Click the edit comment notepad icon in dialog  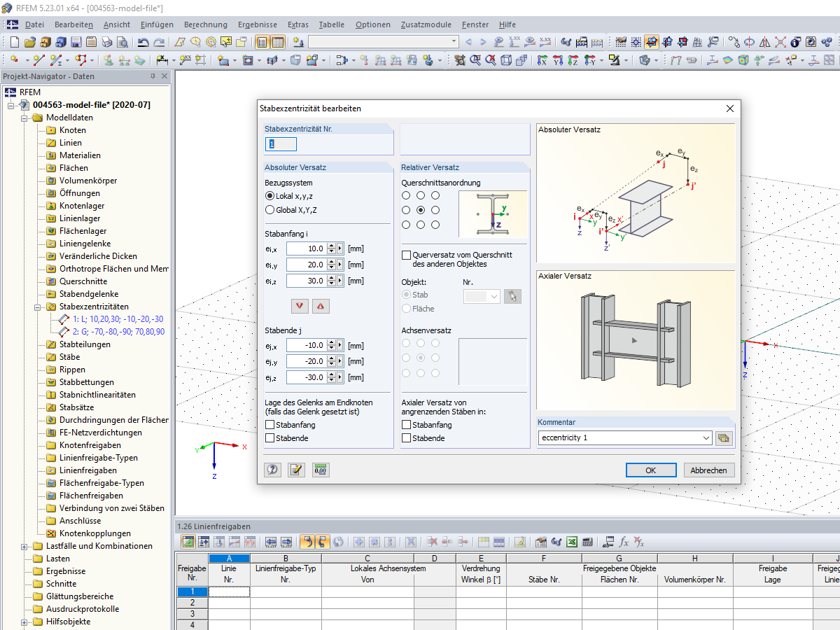coord(297,470)
